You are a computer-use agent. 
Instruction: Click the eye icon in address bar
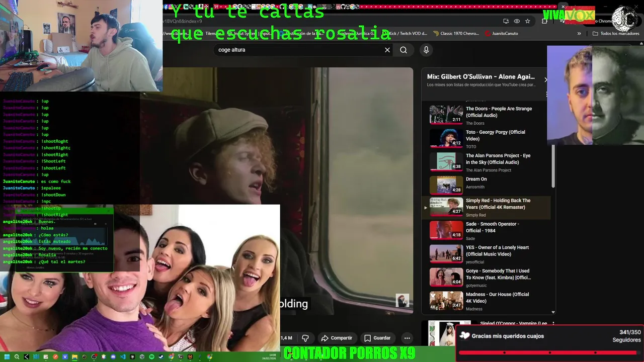click(517, 21)
